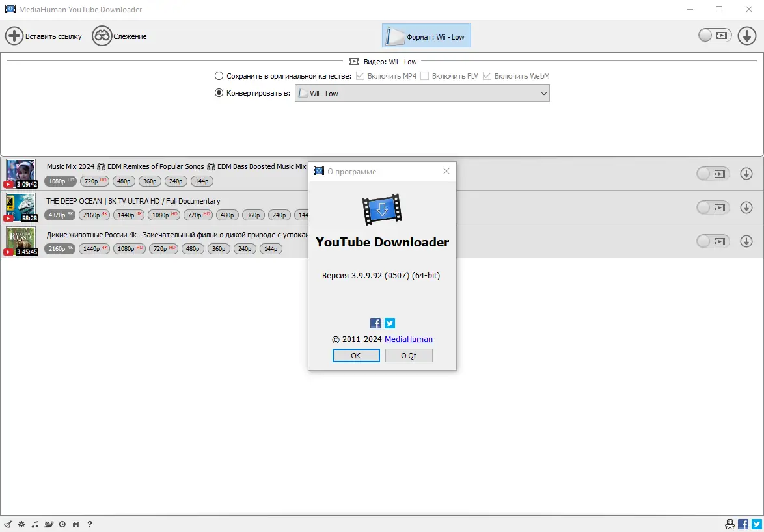The height and width of the screenshot is (532, 764).
Task: Select Сохранить в оригинальном качестве radio button
Action: (x=219, y=76)
